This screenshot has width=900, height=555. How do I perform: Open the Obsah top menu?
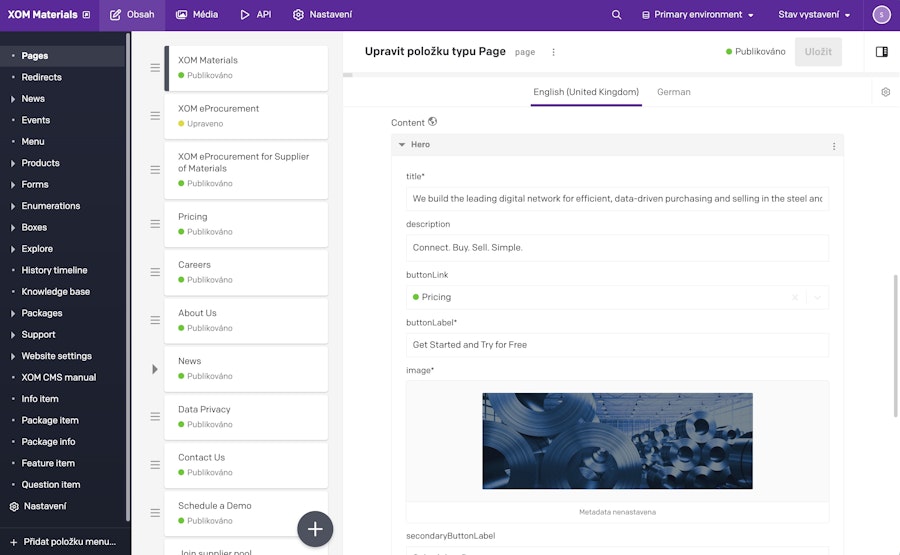click(x=132, y=15)
